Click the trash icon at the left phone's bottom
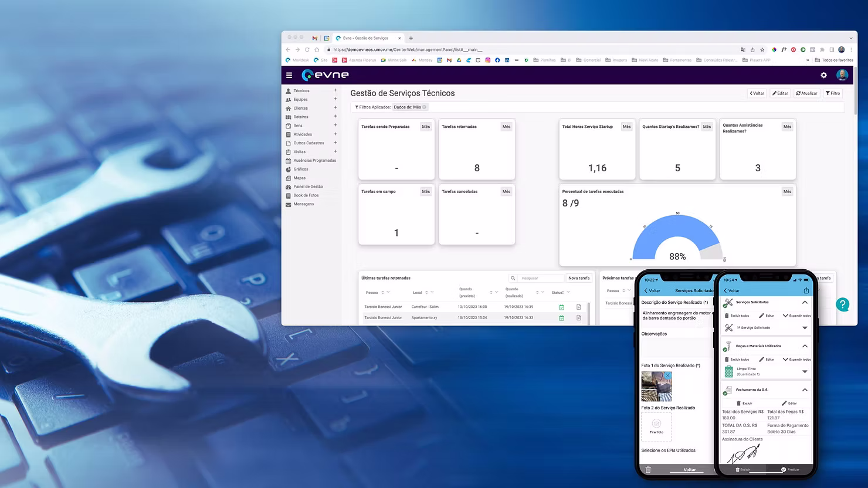 click(648, 470)
